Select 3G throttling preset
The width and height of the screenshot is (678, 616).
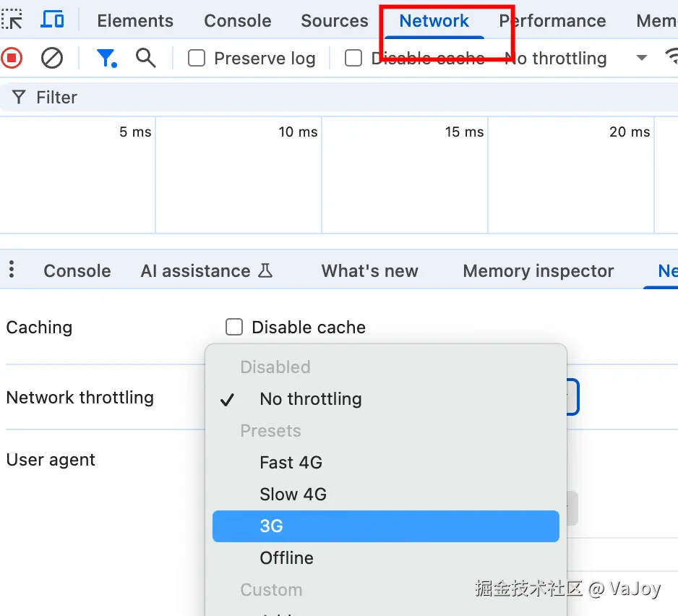coord(272,526)
